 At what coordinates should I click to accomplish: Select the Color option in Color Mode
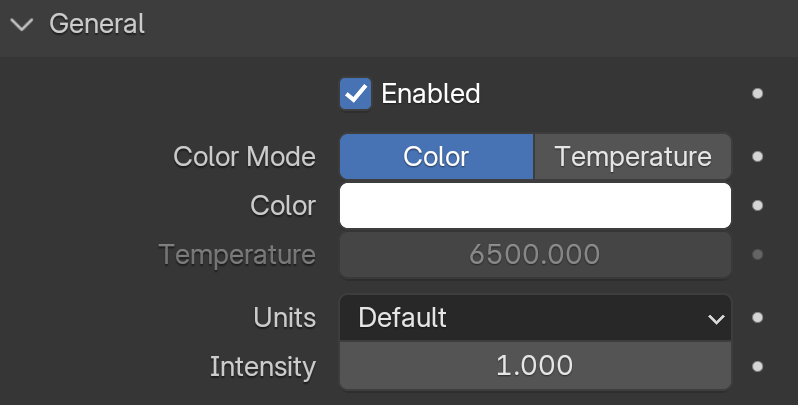click(436, 156)
